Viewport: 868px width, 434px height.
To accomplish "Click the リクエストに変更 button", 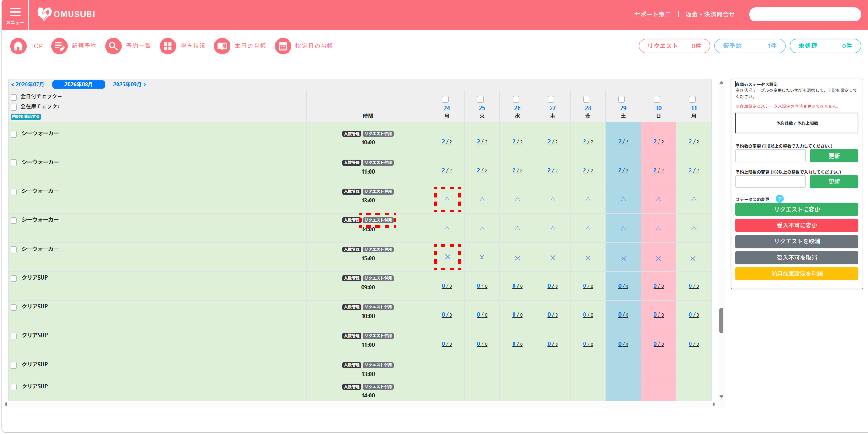I will pyautogui.click(x=797, y=209).
